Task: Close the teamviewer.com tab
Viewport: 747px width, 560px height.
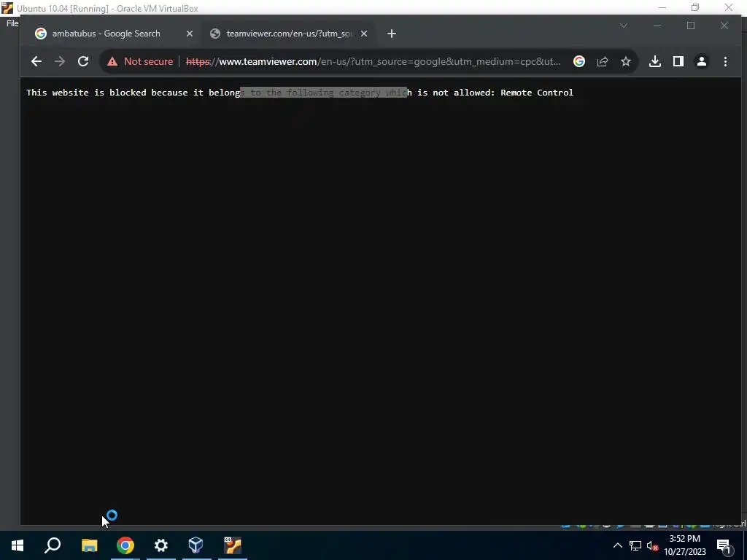Action: (364, 34)
